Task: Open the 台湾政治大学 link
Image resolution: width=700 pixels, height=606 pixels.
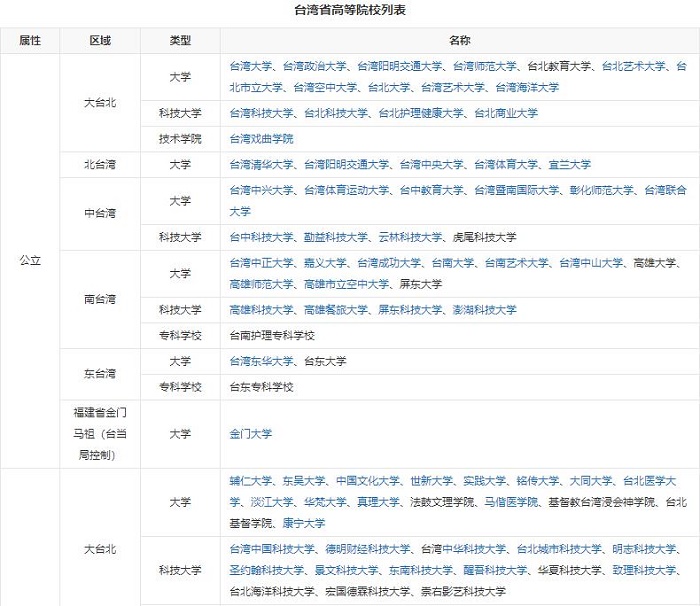Action: (314, 67)
